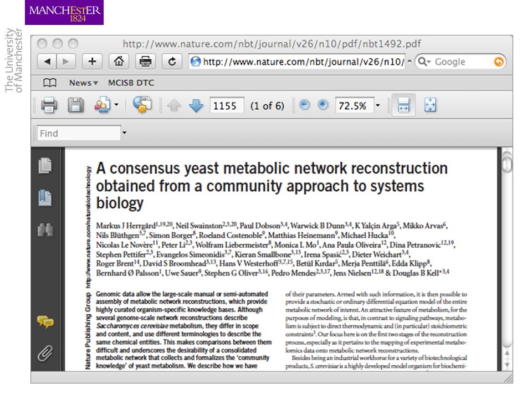
Task: Click the Find text field
Action: (79, 133)
